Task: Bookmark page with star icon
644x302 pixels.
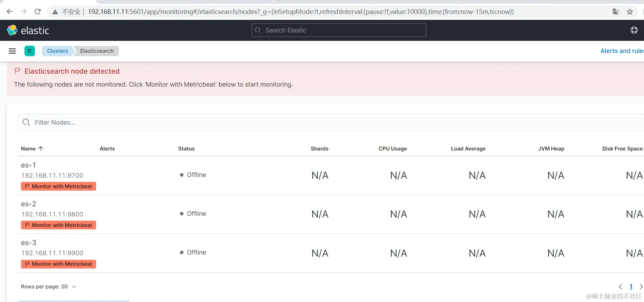Action: (x=630, y=12)
